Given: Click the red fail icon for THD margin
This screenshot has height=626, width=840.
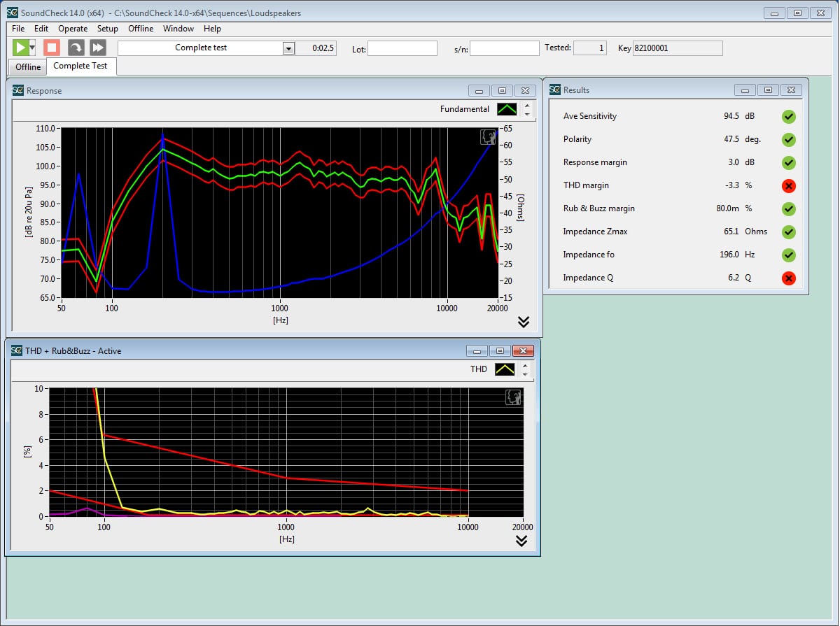Looking at the screenshot, I should coord(789,185).
